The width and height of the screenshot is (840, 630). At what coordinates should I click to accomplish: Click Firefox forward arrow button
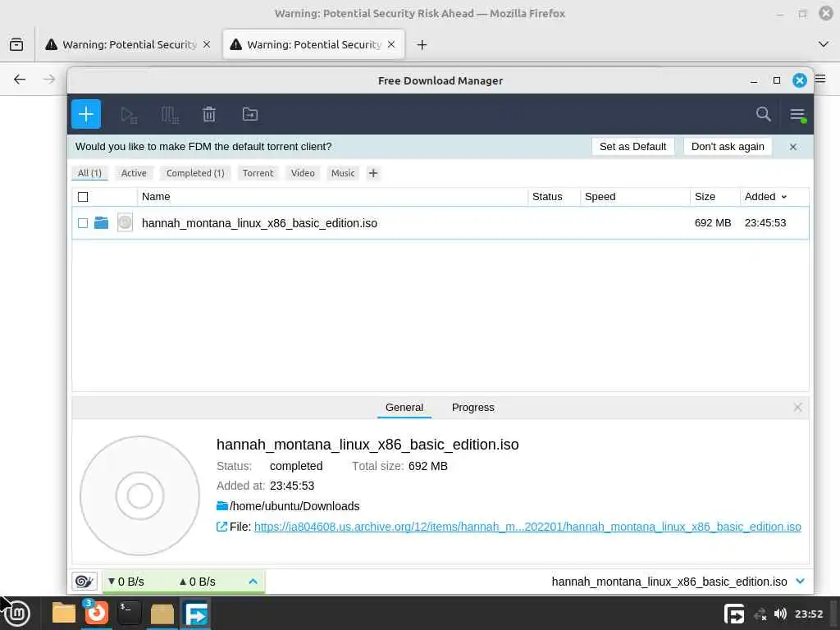coord(49,80)
